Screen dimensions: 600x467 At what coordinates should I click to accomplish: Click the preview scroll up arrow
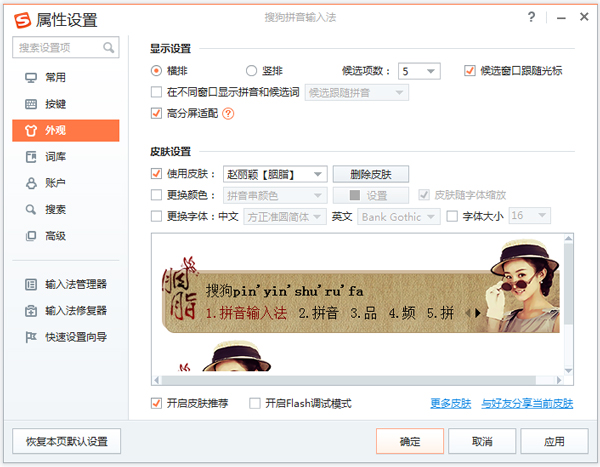coord(568,238)
